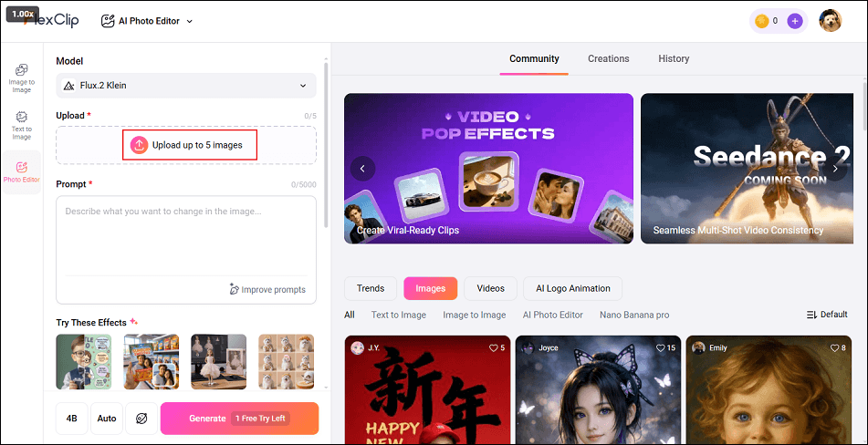Select the couple selfie effect thumbnail
The width and height of the screenshot is (868, 445).
coord(152,361)
